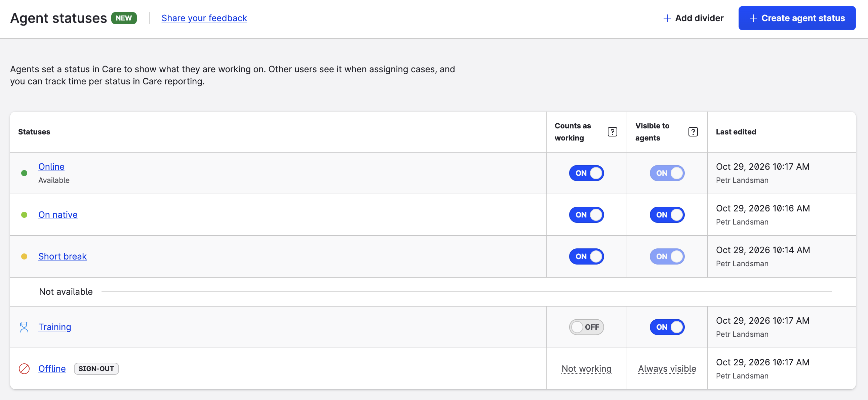Click the yellow dot beside Short break

click(24, 256)
